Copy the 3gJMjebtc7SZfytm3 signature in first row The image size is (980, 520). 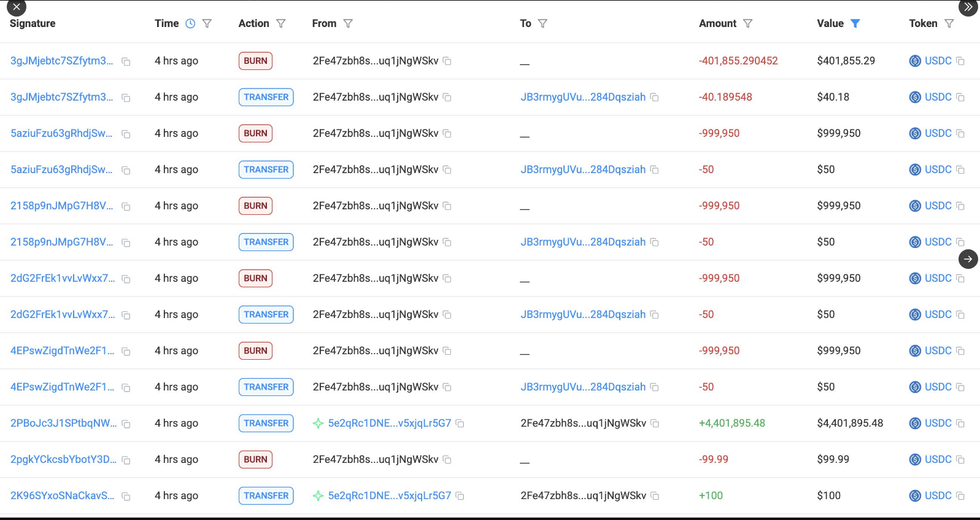click(126, 61)
